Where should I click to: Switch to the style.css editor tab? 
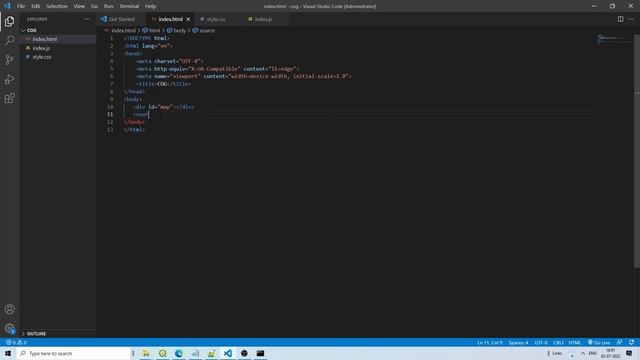pyautogui.click(x=216, y=19)
